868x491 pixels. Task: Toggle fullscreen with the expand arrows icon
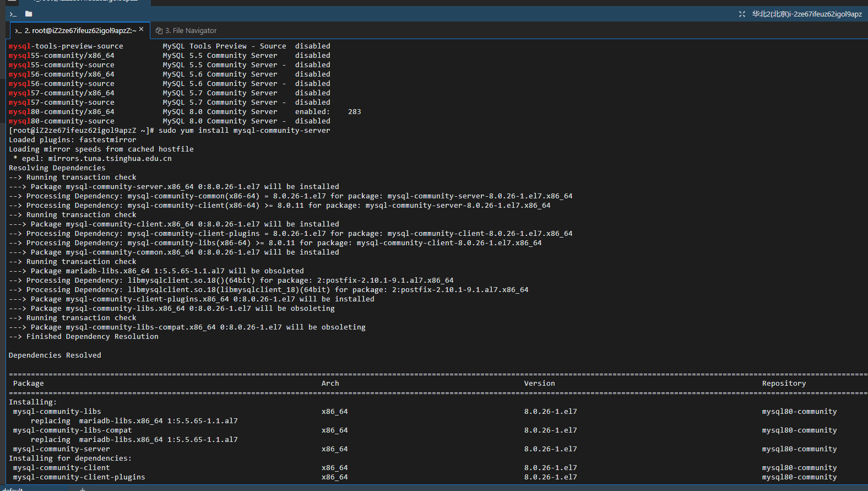tap(742, 14)
